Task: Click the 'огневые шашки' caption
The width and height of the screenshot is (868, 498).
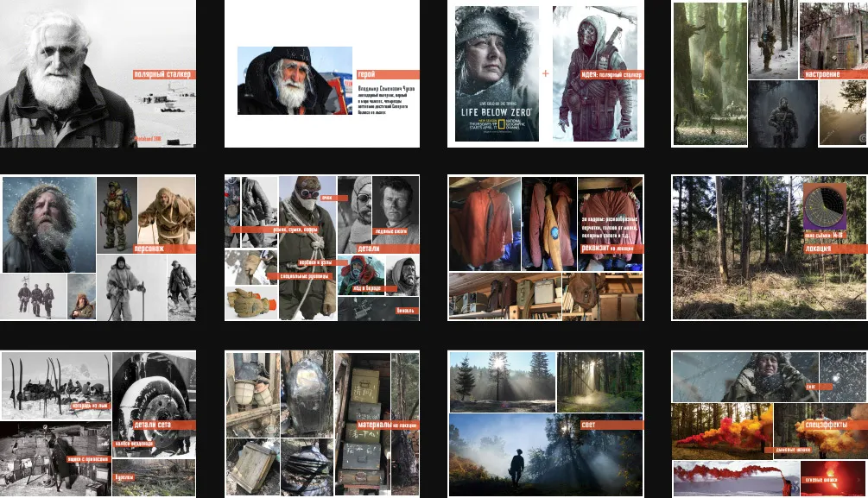Action: point(821,480)
